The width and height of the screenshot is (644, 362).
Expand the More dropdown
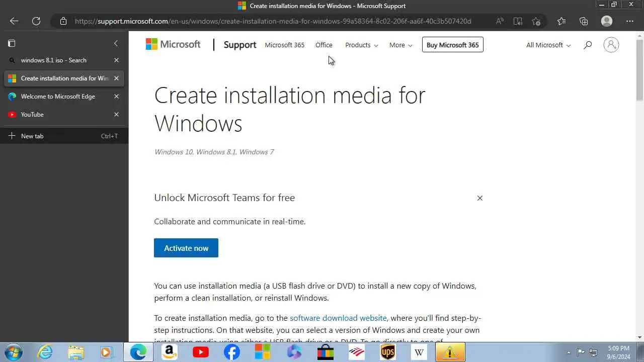click(x=400, y=45)
